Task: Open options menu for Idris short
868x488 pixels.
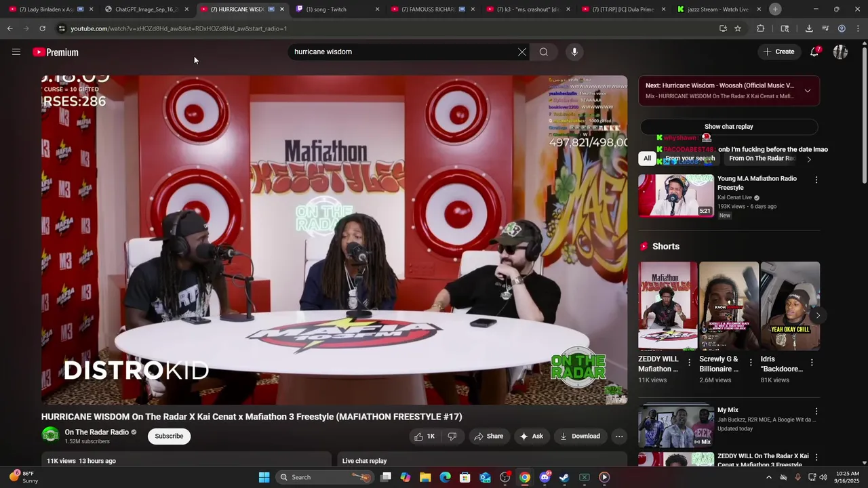Action: (812, 363)
